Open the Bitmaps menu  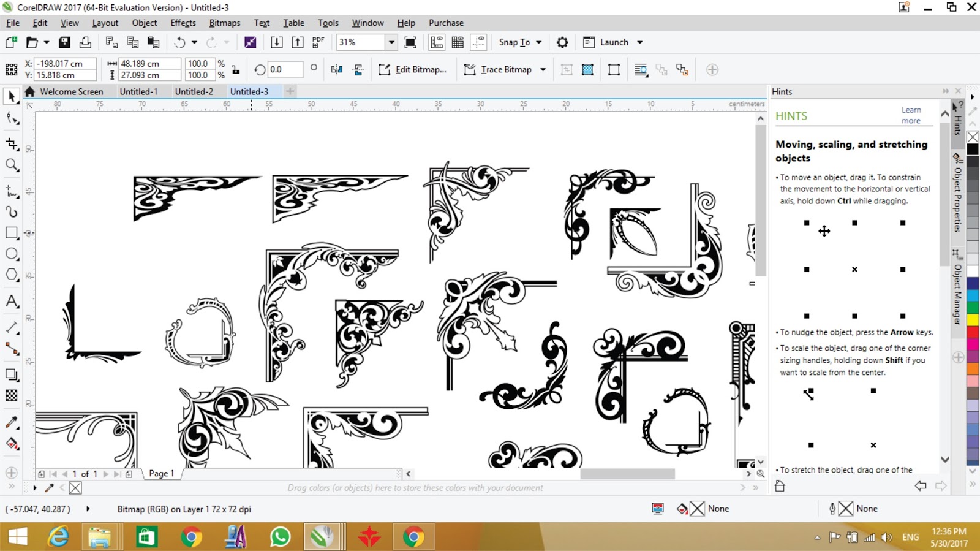pos(224,23)
